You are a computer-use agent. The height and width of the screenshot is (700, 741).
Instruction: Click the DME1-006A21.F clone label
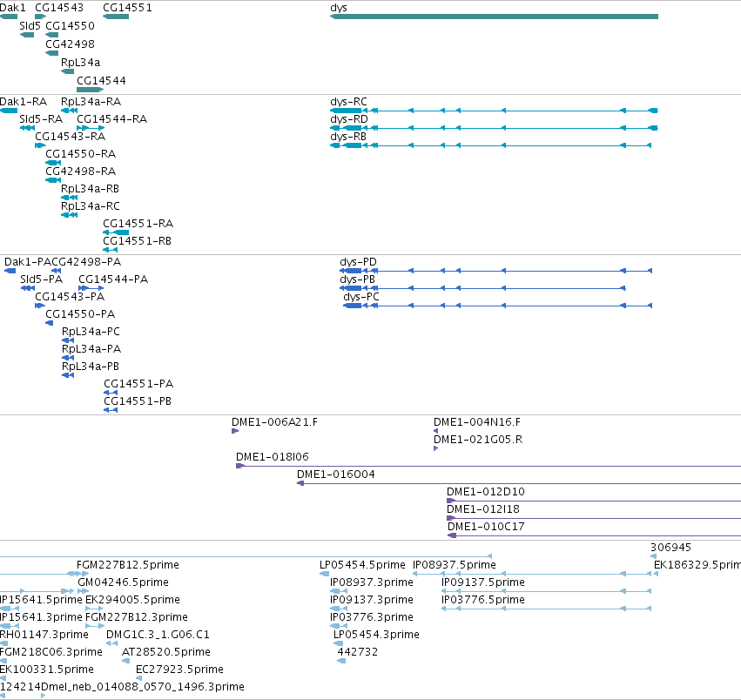pyautogui.click(x=274, y=422)
